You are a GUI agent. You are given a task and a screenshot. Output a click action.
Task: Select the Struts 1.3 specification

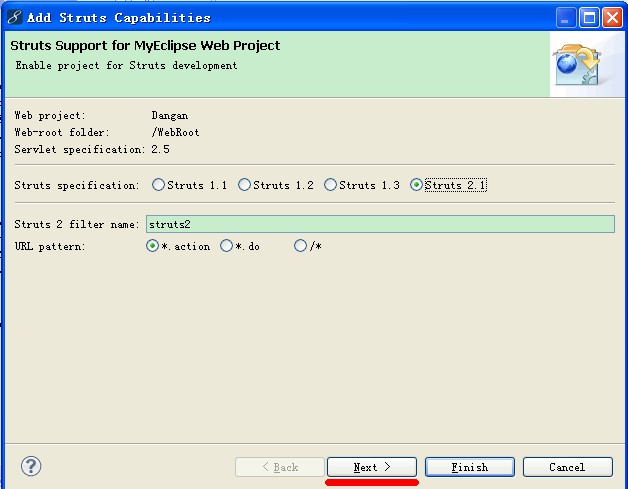click(362, 185)
